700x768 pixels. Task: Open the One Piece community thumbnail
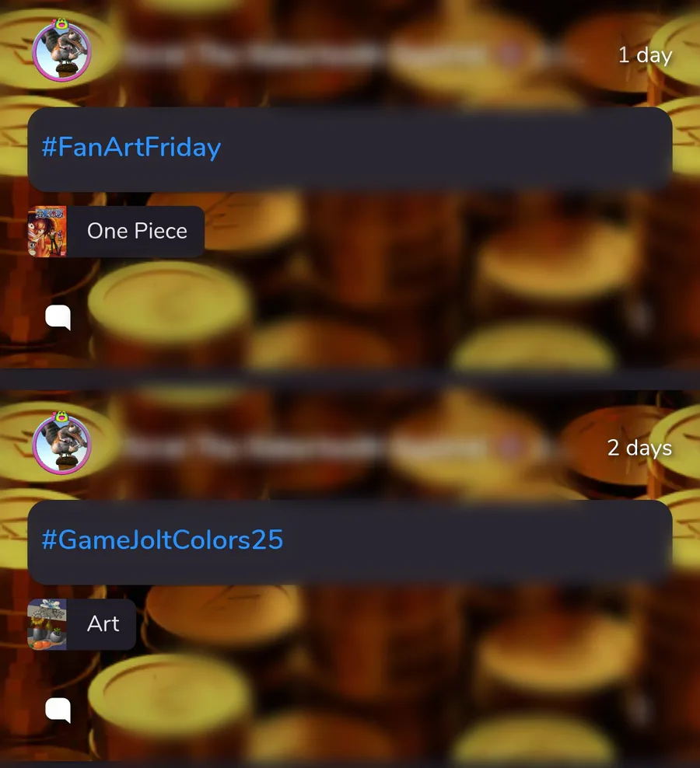[47, 232]
